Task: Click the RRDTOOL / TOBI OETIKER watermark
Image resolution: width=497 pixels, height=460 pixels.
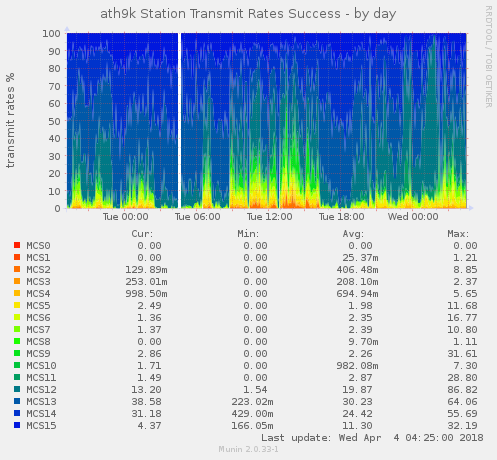Action: (488, 57)
